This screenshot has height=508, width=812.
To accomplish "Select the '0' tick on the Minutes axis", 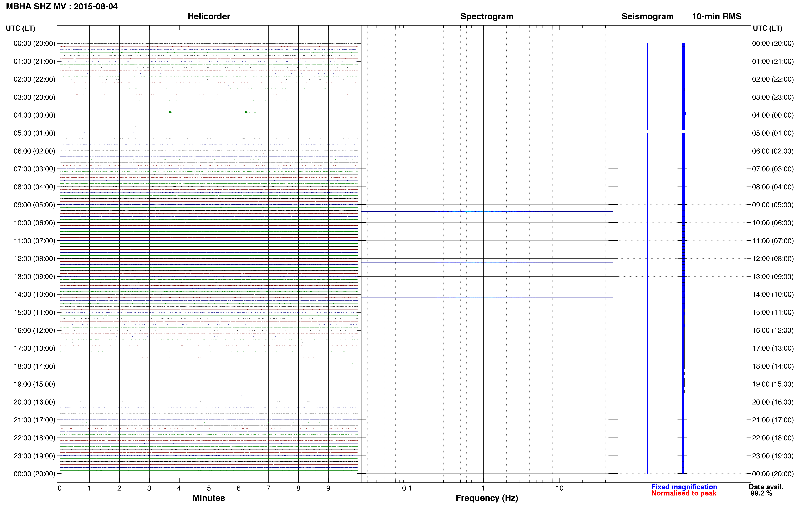I will 59,488.
